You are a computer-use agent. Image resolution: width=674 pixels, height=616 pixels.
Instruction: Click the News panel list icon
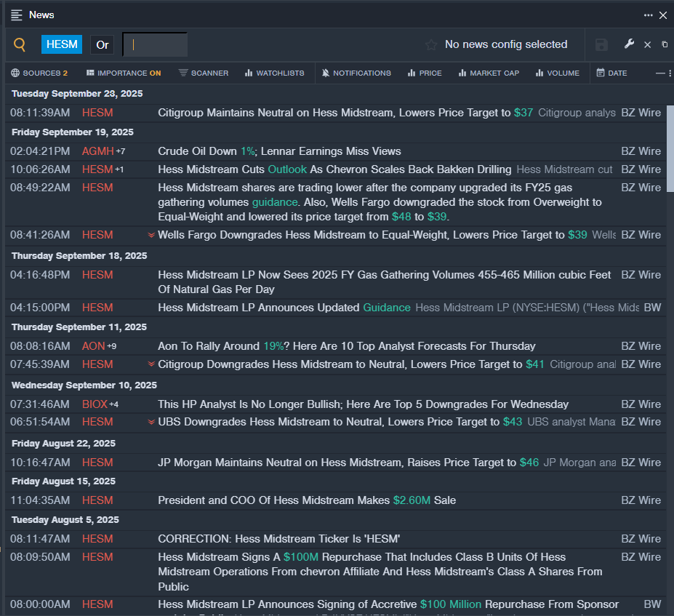coord(17,15)
